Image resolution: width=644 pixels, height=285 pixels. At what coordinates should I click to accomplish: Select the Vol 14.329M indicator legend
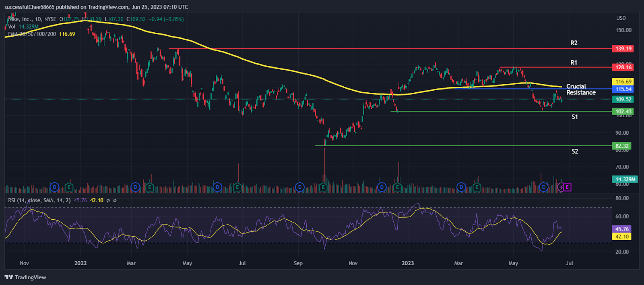tap(23, 27)
